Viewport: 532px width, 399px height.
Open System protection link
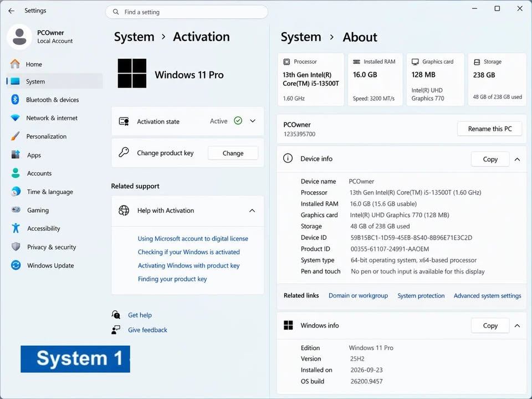coord(421,295)
